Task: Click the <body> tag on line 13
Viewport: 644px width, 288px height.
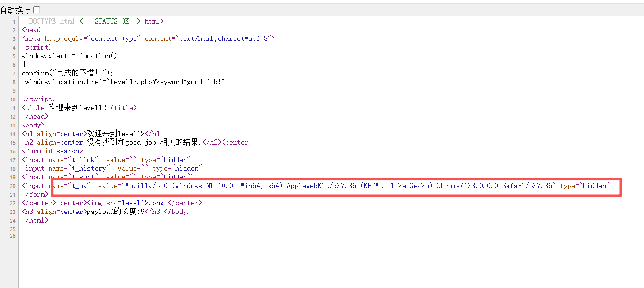Action: [x=33, y=125]
